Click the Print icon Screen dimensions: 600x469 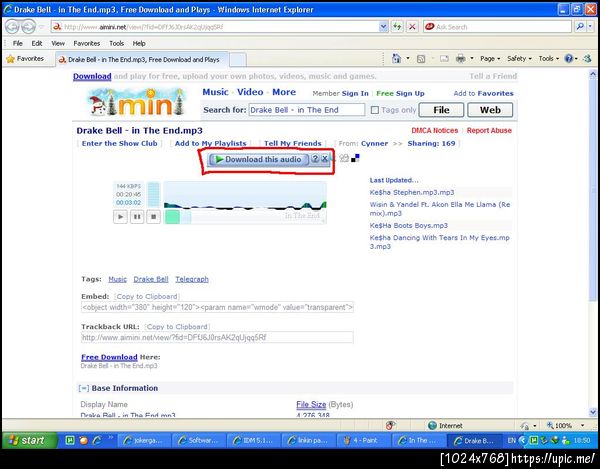pyautogui.click(x=461, y=59)
